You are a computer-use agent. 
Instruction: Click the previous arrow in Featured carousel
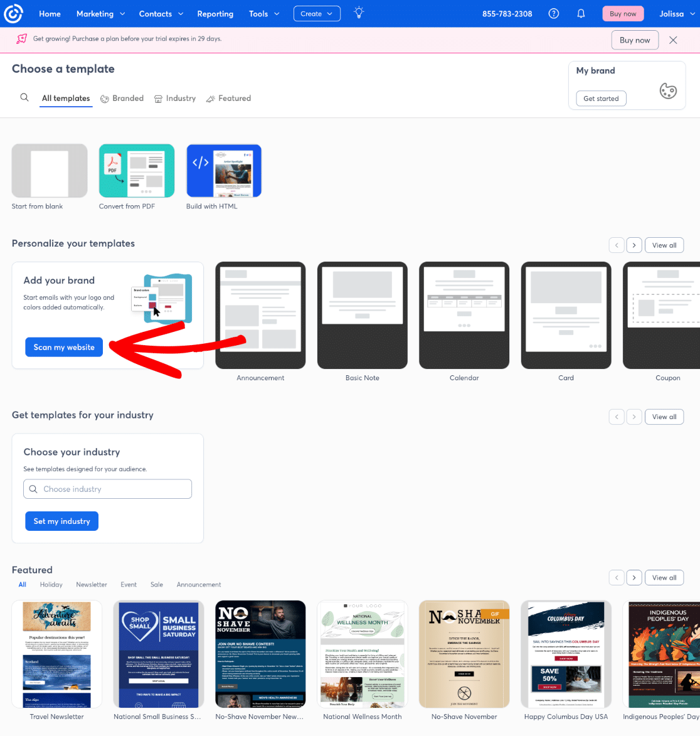tap(616, 577)
